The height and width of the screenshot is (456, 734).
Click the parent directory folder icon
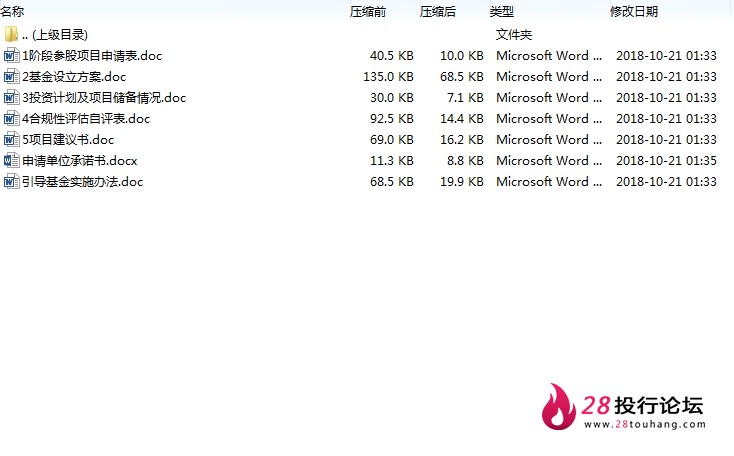(x=11, y=34)
